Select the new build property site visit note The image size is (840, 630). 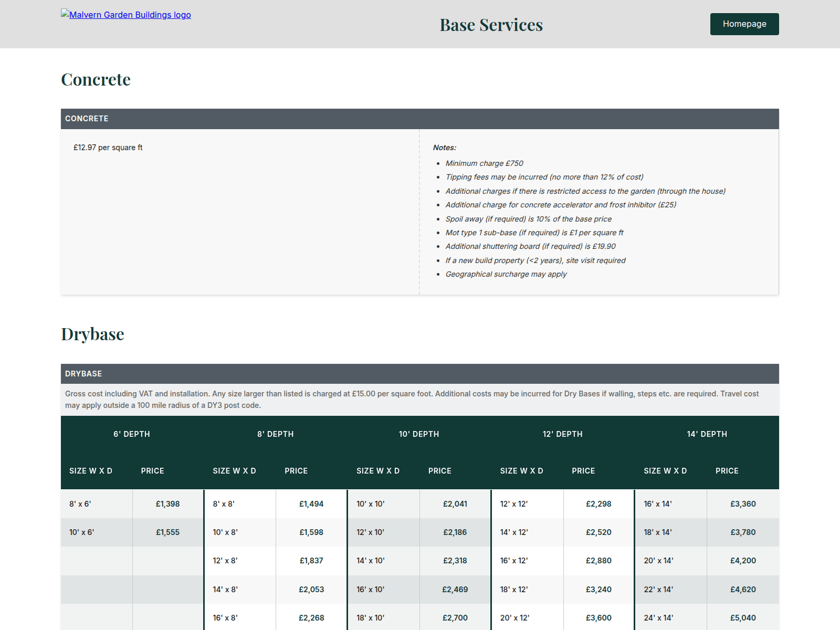(x=535, y=260)
